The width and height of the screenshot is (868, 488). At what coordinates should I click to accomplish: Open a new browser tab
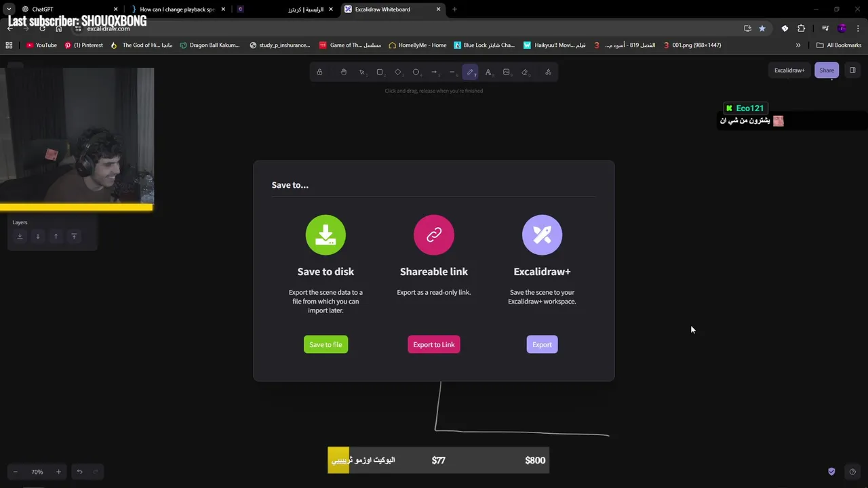pyautogui.click(x=454, y=9)
